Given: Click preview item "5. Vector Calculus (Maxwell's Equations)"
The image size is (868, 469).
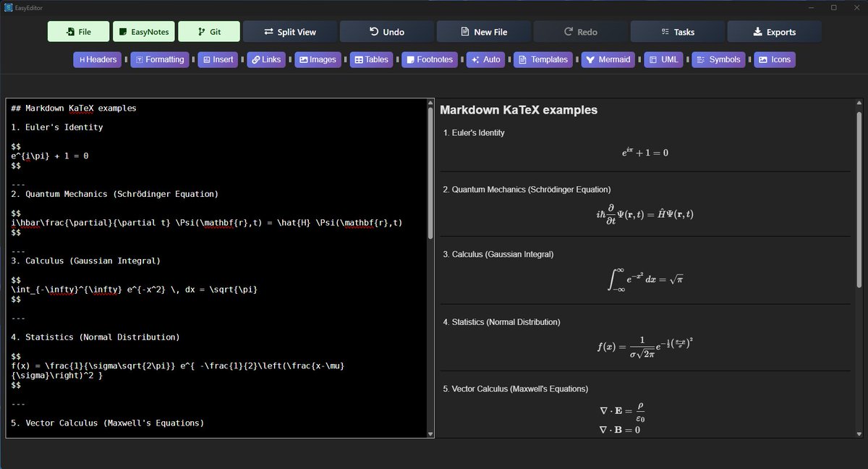Looking at the screenshot, I should coord(516,389).
